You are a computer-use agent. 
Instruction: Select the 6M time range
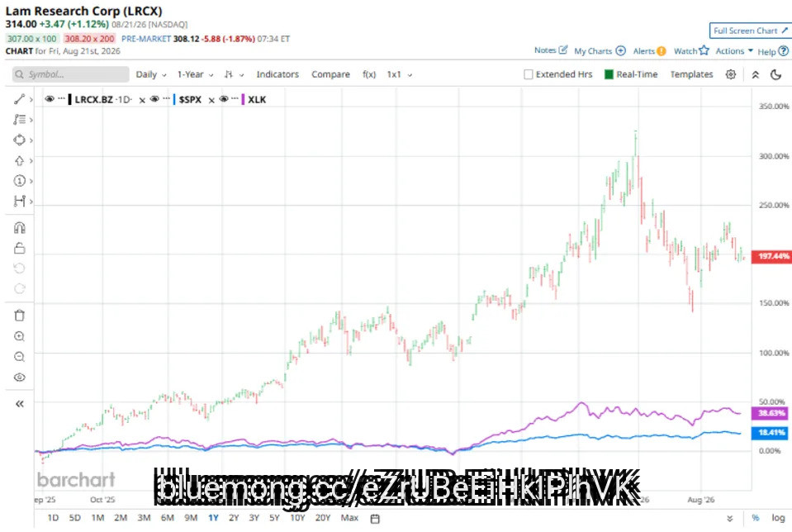pyautogui.click(x=167, y=518)
